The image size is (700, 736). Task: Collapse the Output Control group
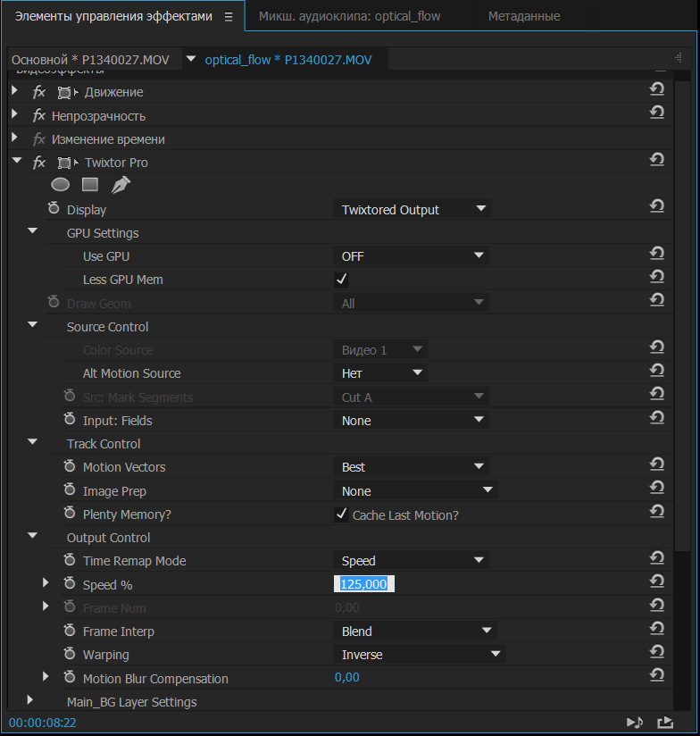point(32,535)
